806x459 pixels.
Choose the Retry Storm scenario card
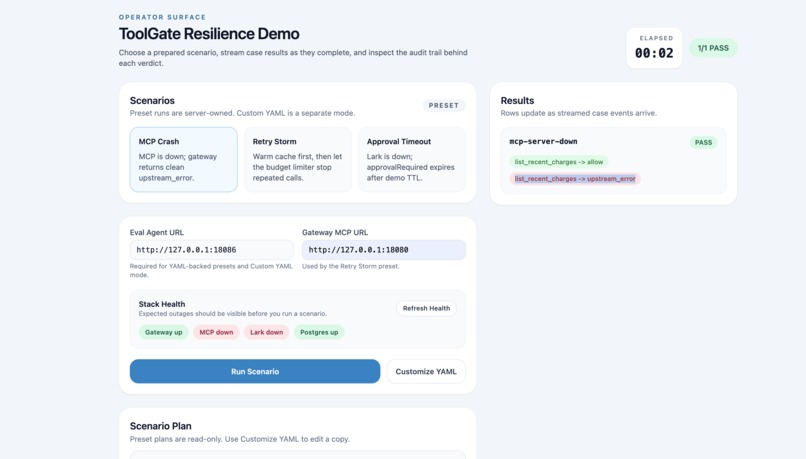[x=298, y=159]
